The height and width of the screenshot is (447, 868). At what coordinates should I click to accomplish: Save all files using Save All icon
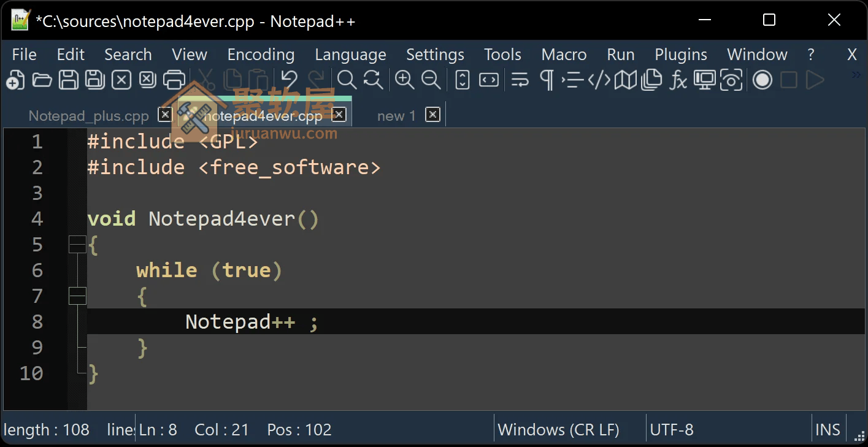[95, 80]
